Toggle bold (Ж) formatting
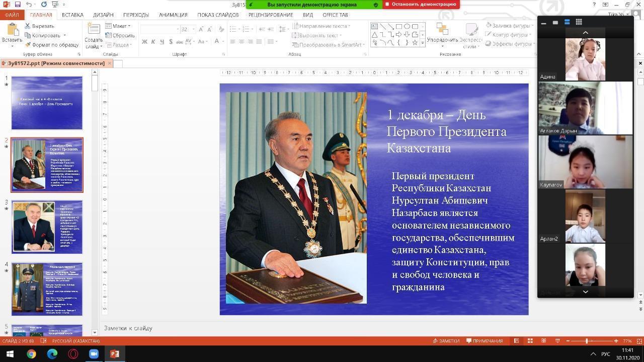 (145, 42)
